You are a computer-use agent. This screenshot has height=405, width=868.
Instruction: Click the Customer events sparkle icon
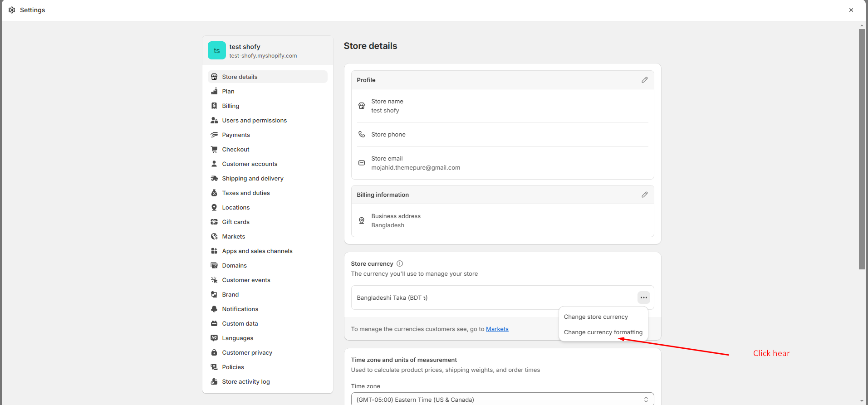pyautogui.click(x=214, y=280)
